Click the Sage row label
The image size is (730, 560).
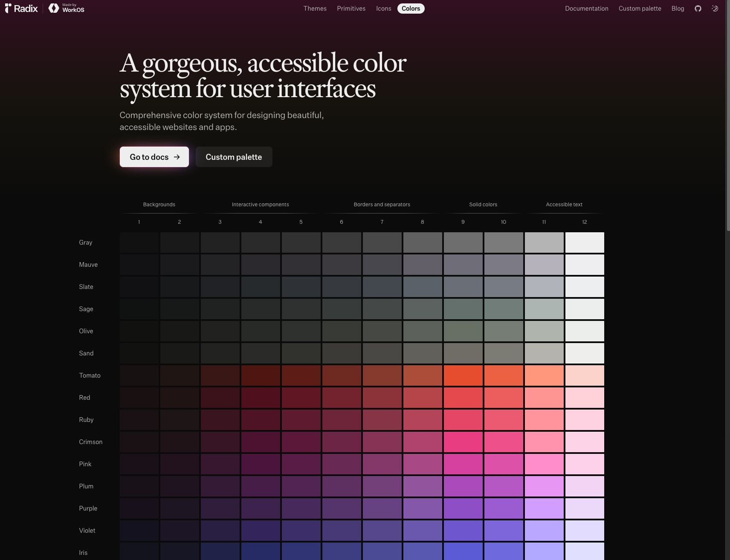pyautogui.click(x=86, y=309)
